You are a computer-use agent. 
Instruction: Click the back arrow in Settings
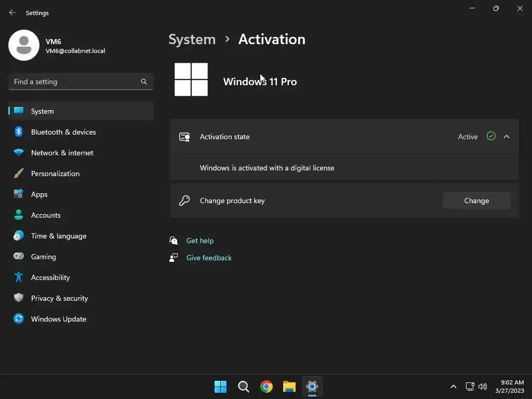tap(12, 12)
